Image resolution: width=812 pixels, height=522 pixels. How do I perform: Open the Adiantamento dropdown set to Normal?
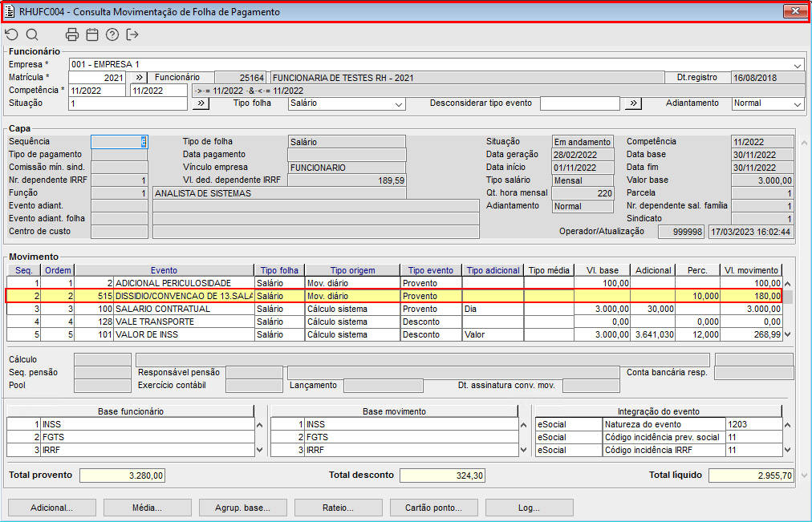point(797,104)
